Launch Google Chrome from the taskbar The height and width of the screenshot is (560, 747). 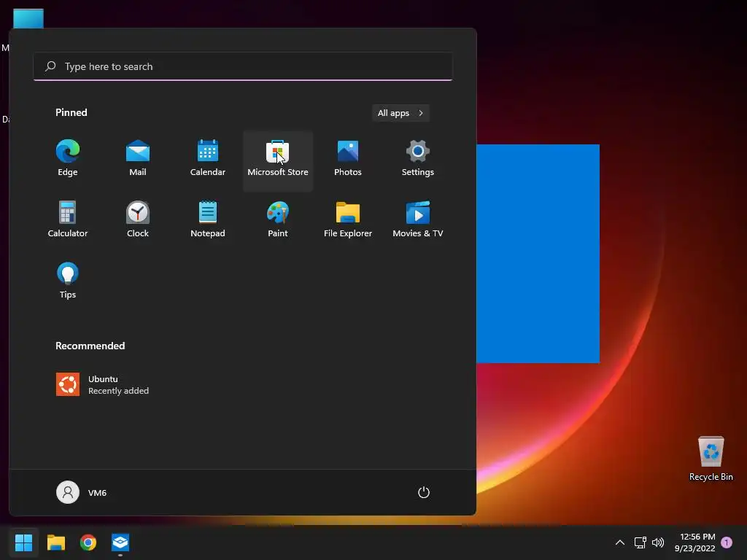88,542
